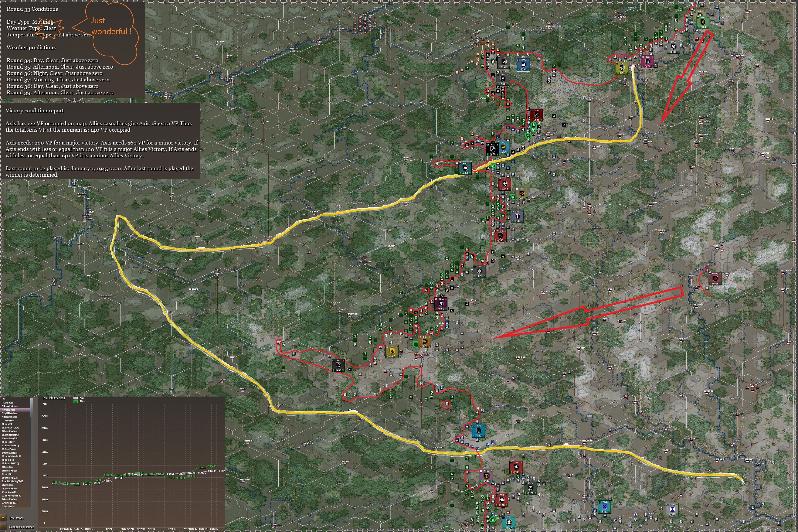The image size is (798, 532).
Task: Pick 12.8 cm Pak 44 from list
Action: click(x=15, y=449)
